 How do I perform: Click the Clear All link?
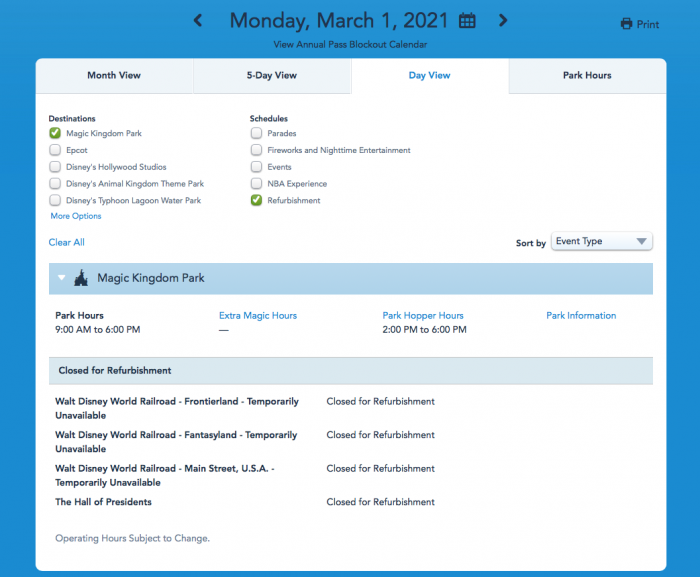pyautogui.click(x=67, y=242)
